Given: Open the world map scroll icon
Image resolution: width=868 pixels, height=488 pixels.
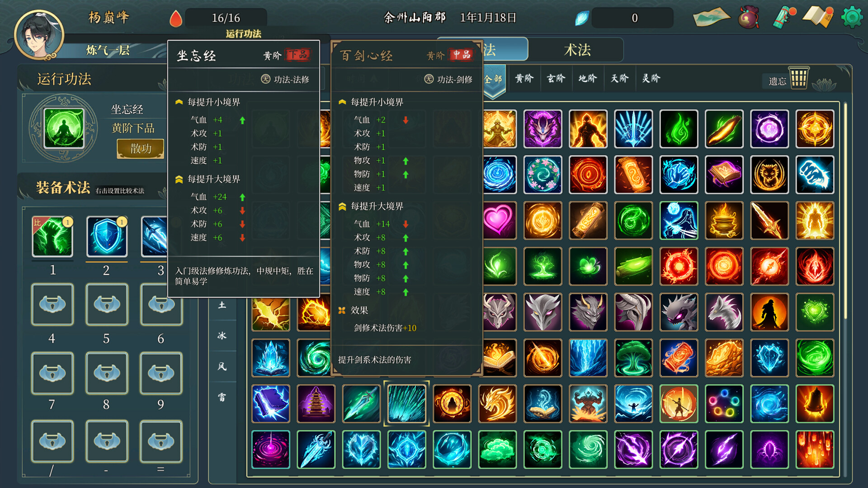Looking at the screenshot, I should 711,17.
